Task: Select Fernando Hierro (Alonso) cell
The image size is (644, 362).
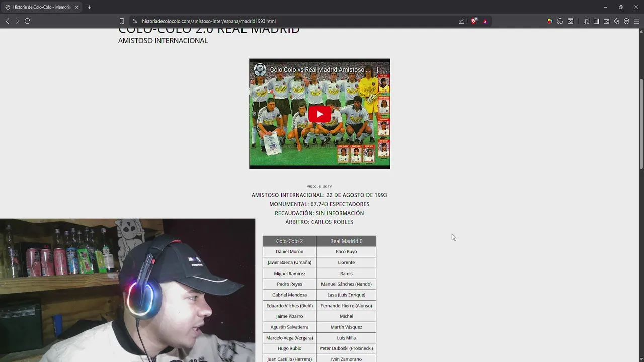Action: [346, 306]
